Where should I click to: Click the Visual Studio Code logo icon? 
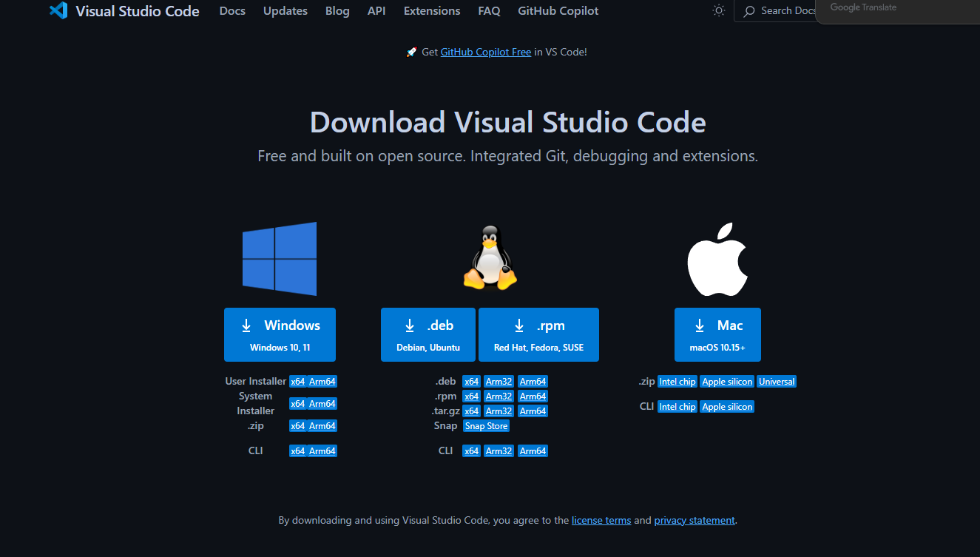coord(58,11)
